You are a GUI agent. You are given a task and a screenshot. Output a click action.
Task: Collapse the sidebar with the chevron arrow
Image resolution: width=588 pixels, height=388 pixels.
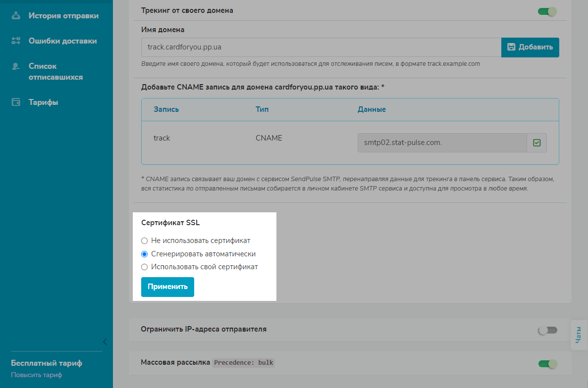(105, 341)
